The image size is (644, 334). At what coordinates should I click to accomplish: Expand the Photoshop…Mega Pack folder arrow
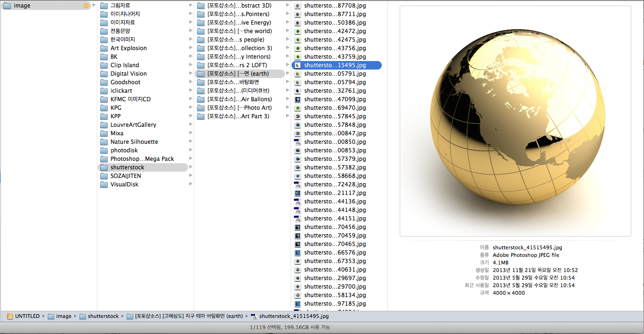191,159
